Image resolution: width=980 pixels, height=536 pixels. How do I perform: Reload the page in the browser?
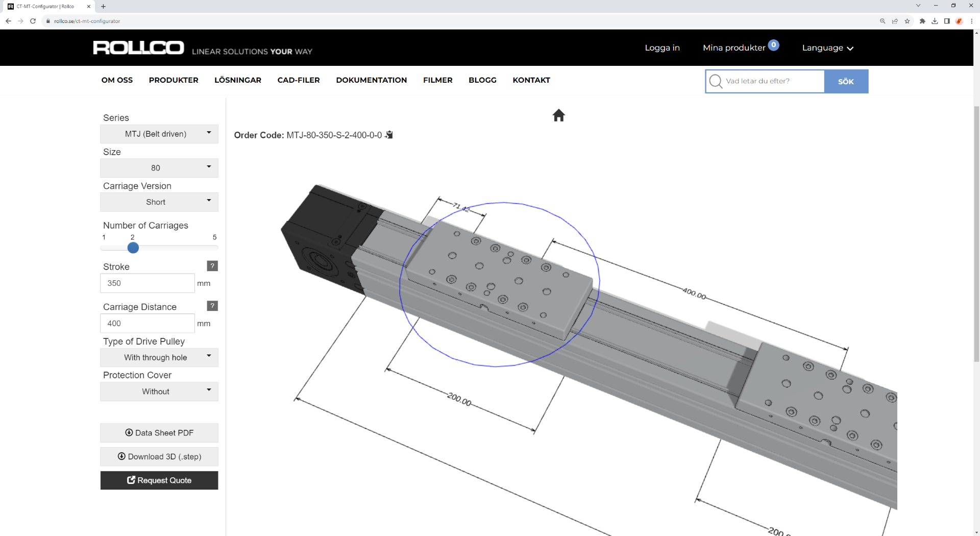click(33, 21)
